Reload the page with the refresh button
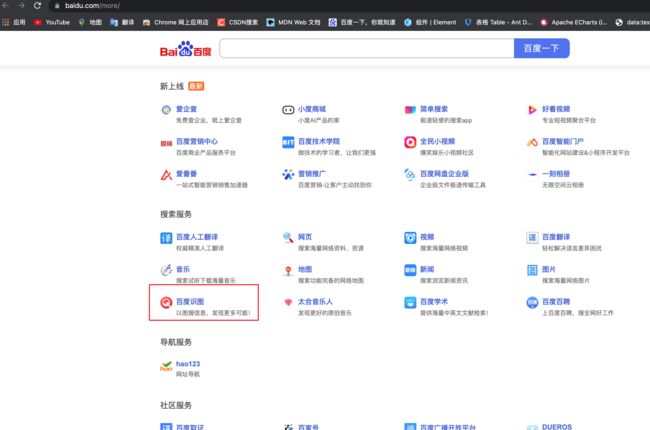650x430 pixels. point(37,5)
